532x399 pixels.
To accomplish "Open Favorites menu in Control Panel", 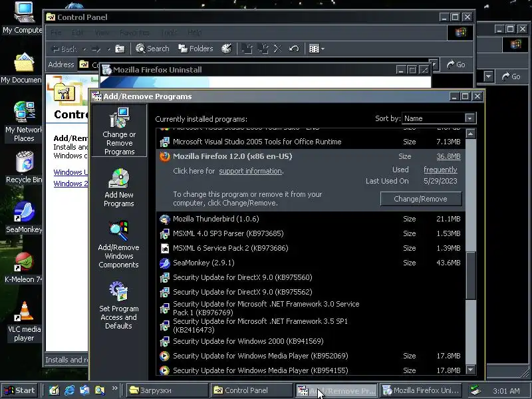I will 134,33.
